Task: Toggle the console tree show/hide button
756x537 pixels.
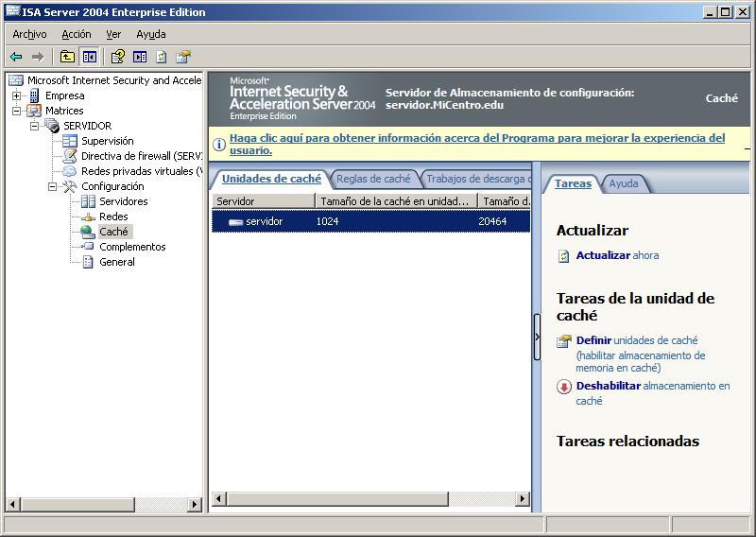Action: pos(89,57)
